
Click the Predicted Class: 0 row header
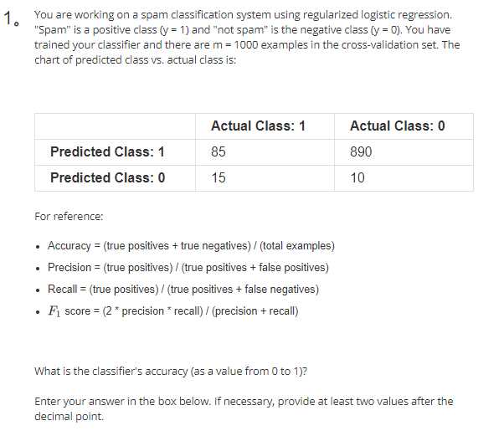108,177
